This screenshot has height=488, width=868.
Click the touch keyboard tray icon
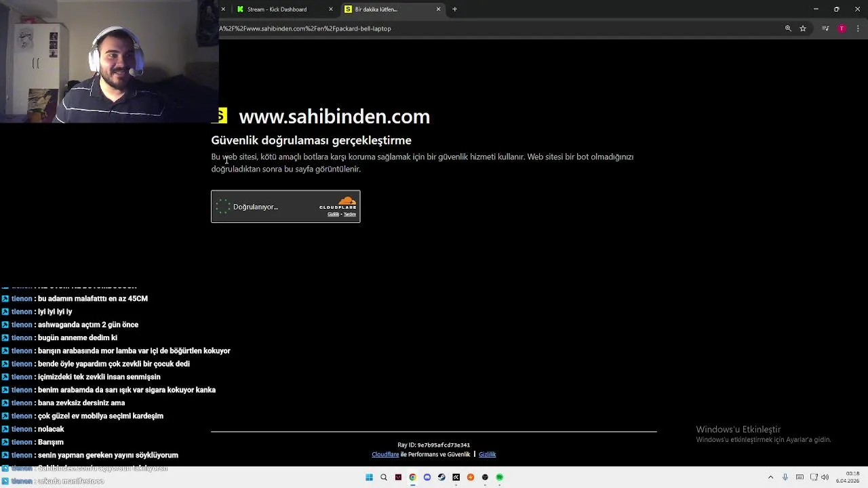coord(800,477)
